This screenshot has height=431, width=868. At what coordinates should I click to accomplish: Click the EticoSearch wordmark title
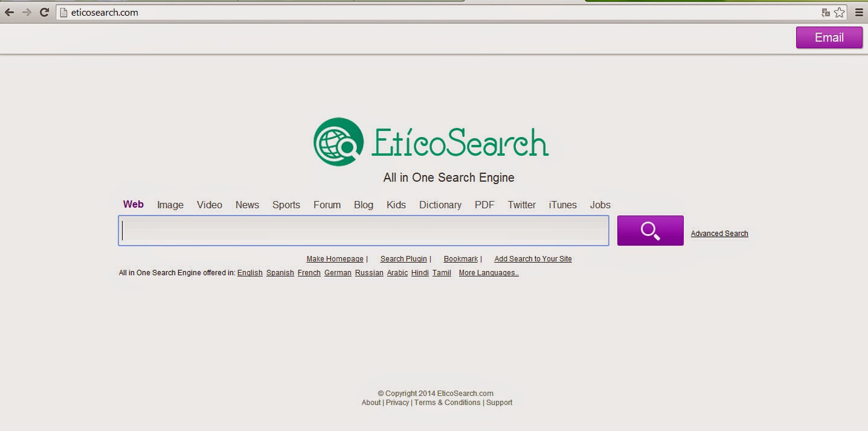click(460, 142)
